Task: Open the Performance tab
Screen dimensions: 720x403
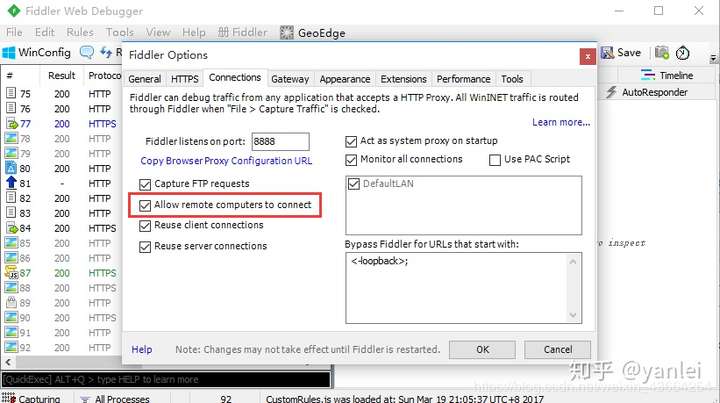Action: tap(463, 79)
